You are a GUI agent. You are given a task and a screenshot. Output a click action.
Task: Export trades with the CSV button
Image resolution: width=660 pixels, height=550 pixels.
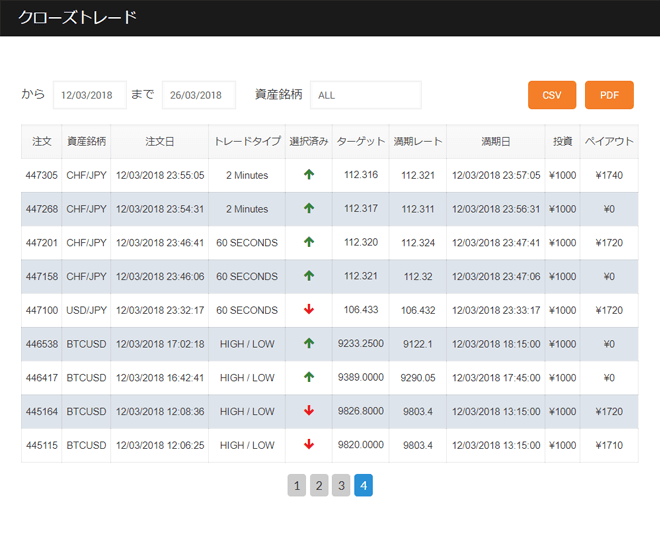552,95
